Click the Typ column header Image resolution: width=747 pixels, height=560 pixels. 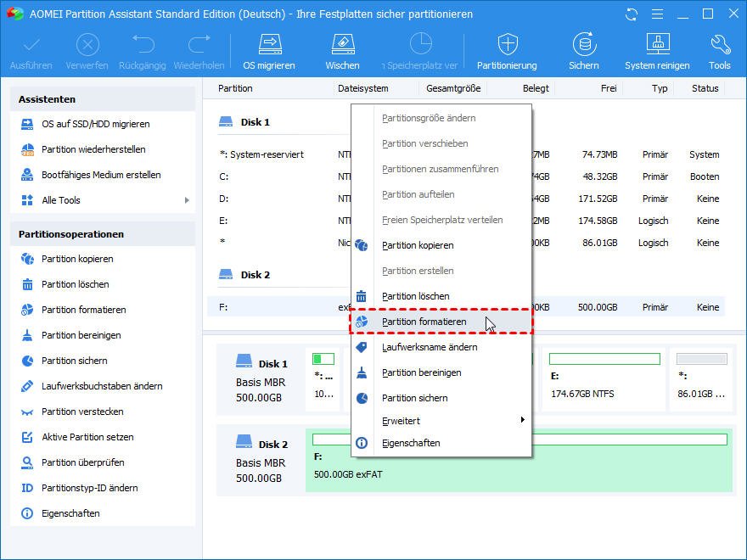(x=660, y=88)
